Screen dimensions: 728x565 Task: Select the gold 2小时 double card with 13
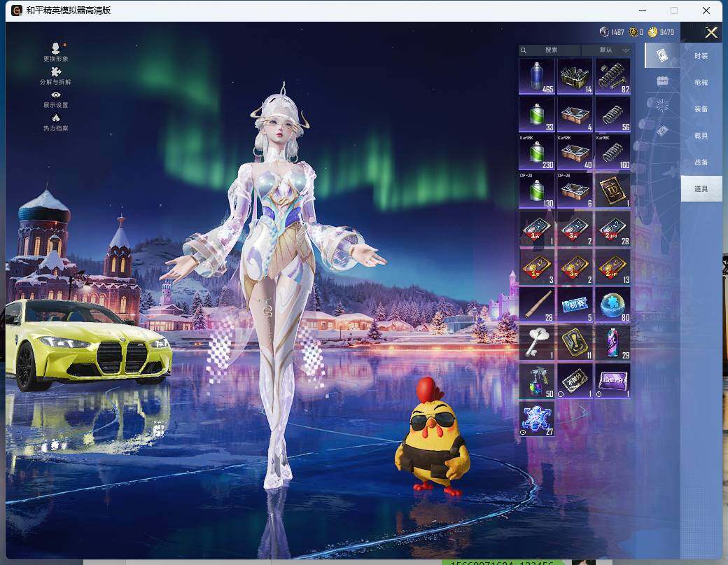pyautogui.click(x=613, y=267)
